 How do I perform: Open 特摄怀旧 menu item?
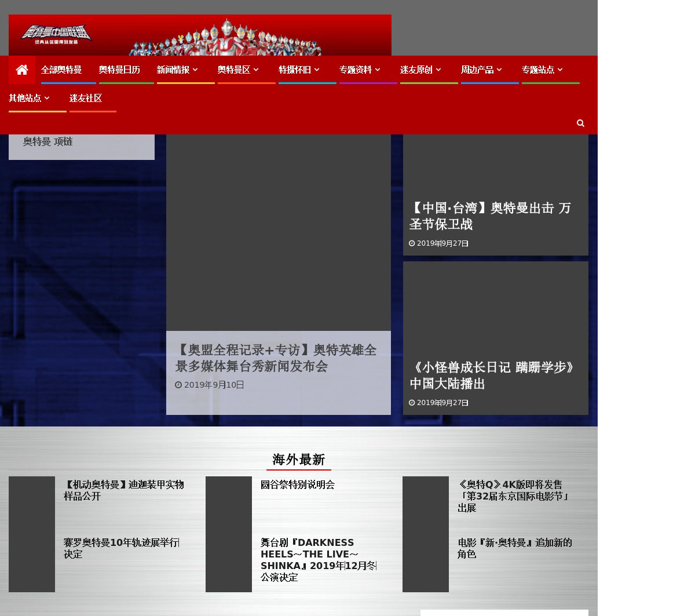coord(294,70)
